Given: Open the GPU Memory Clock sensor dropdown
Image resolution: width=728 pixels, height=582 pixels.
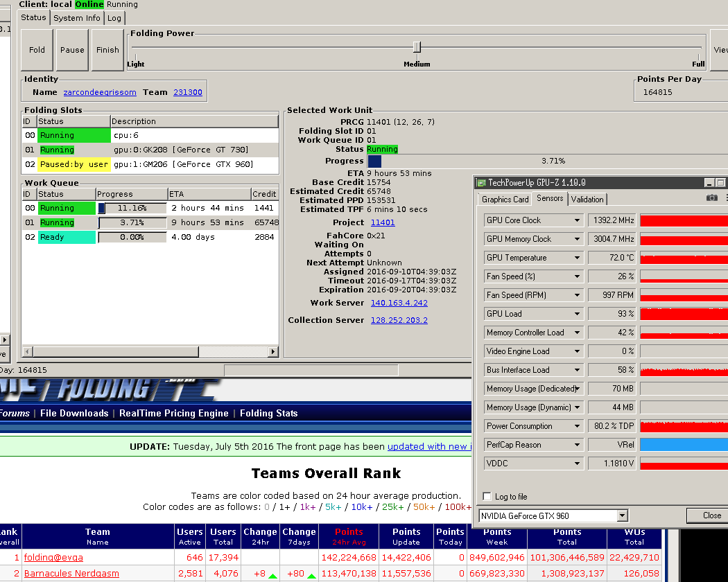Looking at the screenshot, I should [577, 239].
